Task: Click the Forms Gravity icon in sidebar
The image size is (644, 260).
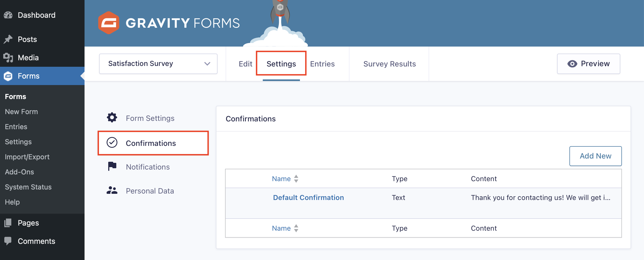Action: [8, 76]
